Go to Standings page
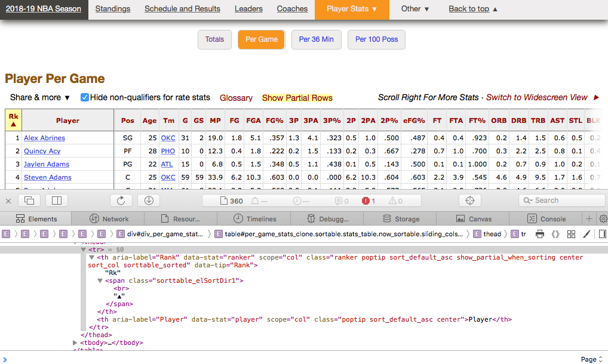This screenshot has width=608, height=364. [113, 9]
